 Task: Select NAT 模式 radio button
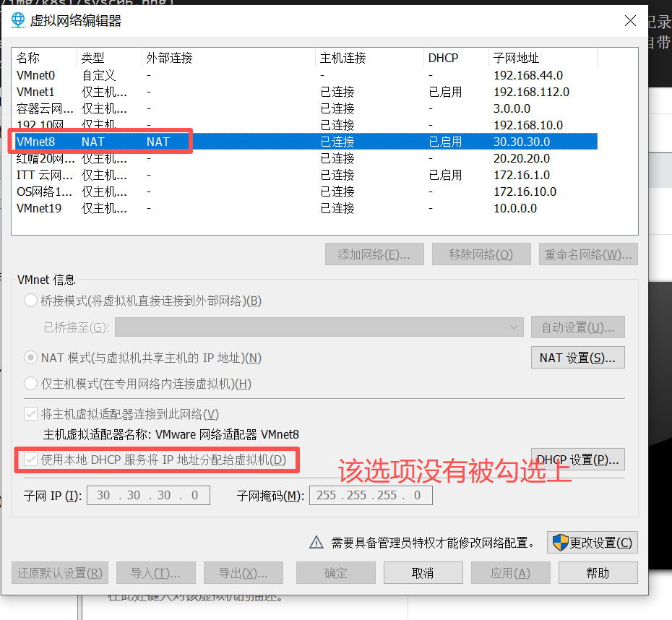[x=30, y=358]
